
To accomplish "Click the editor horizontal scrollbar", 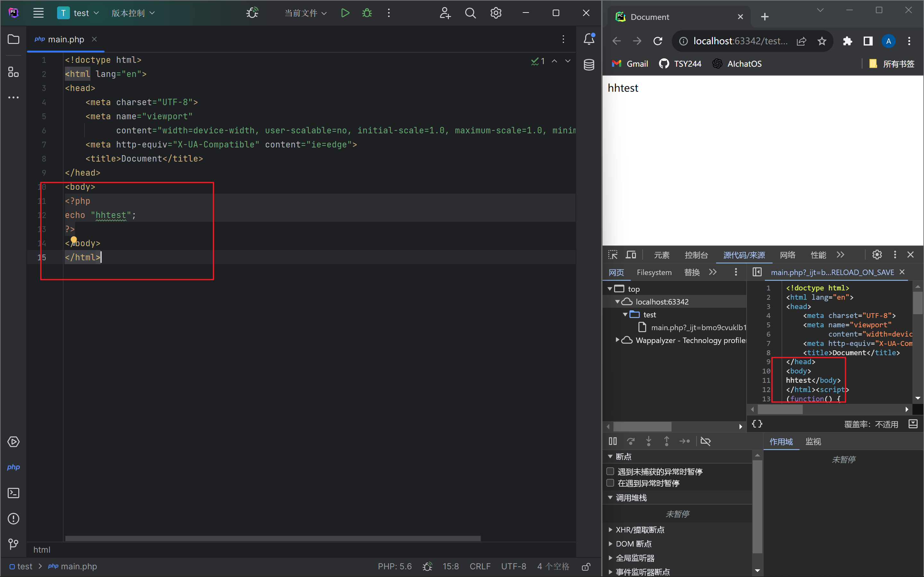I will [273, 539].
